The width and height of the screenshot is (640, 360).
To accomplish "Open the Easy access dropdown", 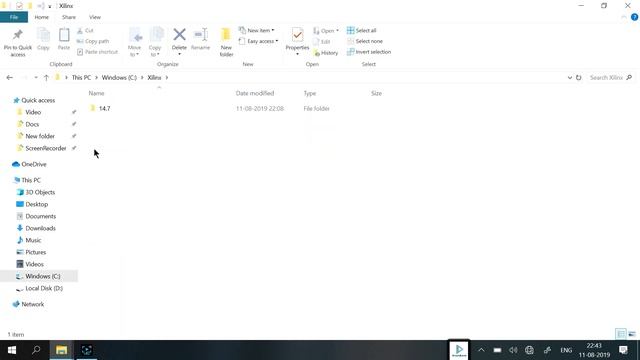I will (x=259, y=41).
